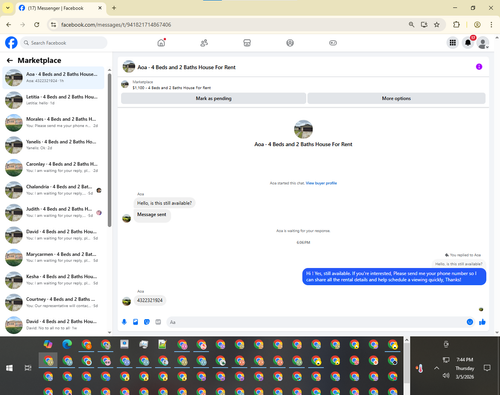Open the Marycarmen conversation
Viewport: 500px width, 395px height.
click(53, 257)
